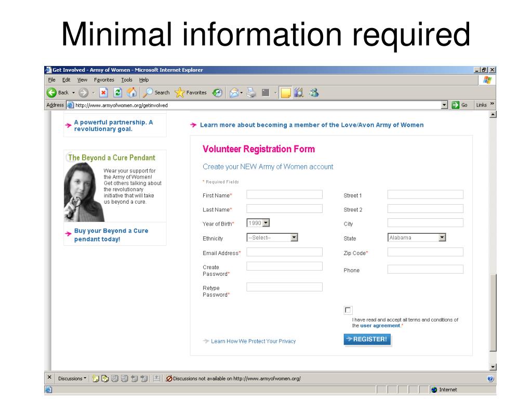Image resolution: width=532 pixels, height=399 pixels.
Task: Go to the Home page icon
Action: 131,92
